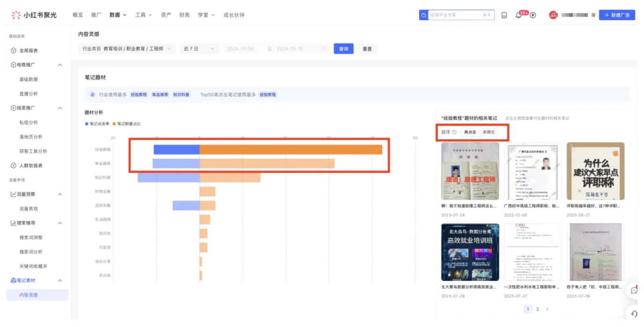Click the 搜索推荐 bar chart icon
Viewport: 644px width, 327px height.
[14, 223]
